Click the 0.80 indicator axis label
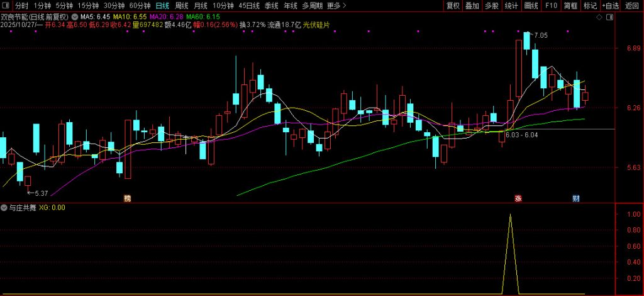This screenshot has width=644, height=296. pyautogui.click(x=634, y=231)
